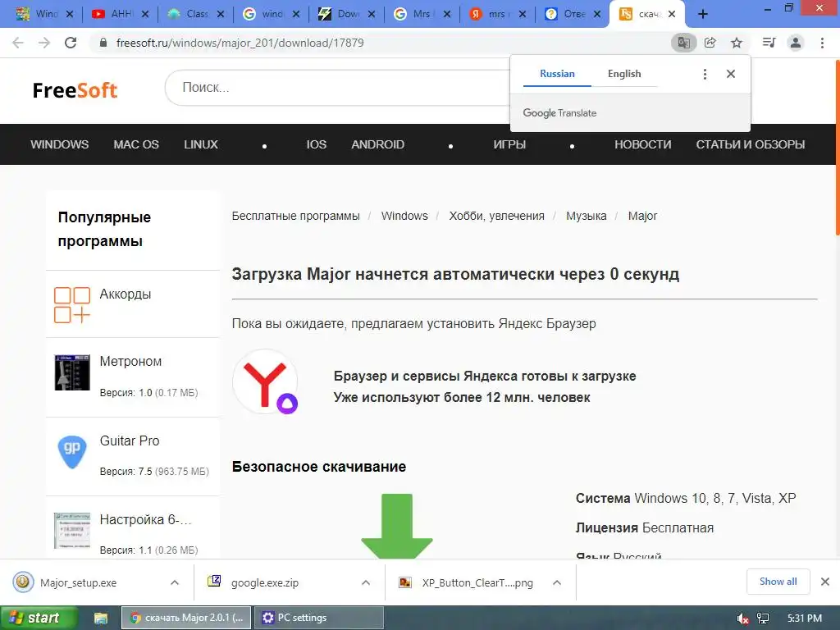The image size is (840, 630).
Task: Click the browser forward arrow
Action: click(x=44, y=43)
